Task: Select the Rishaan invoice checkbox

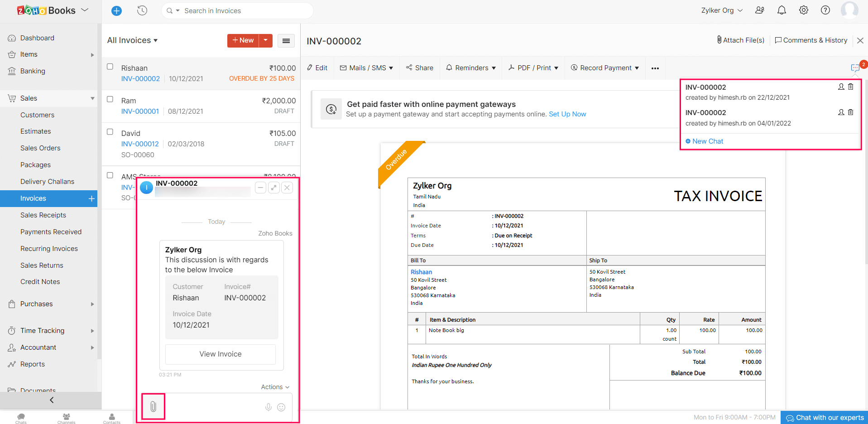Action: (x=110, y=67)
